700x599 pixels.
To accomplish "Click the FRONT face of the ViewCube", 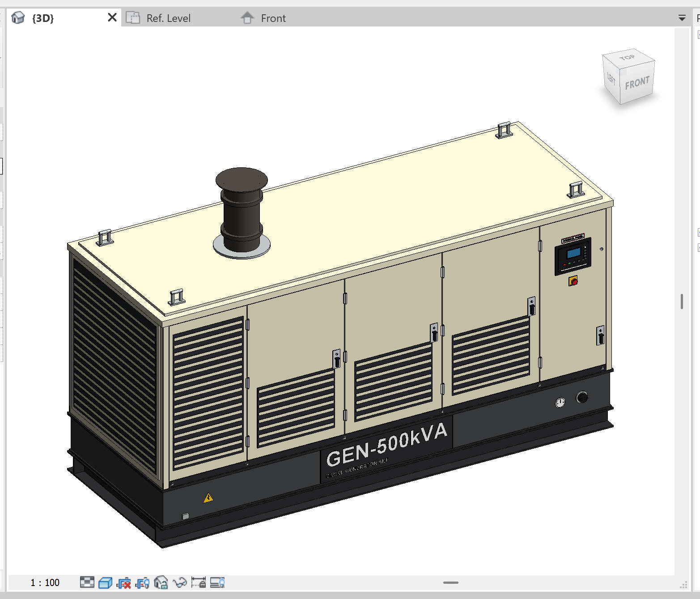I will click(x=637, y=83).
